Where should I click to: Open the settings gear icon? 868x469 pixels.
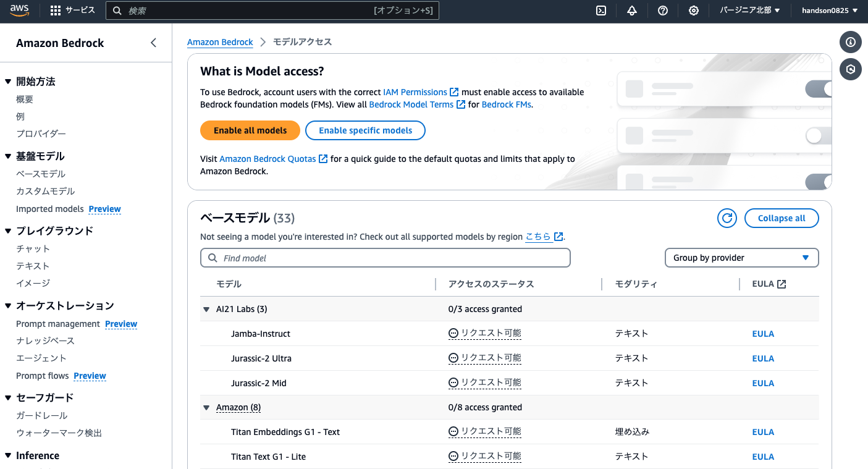[694, 11]
